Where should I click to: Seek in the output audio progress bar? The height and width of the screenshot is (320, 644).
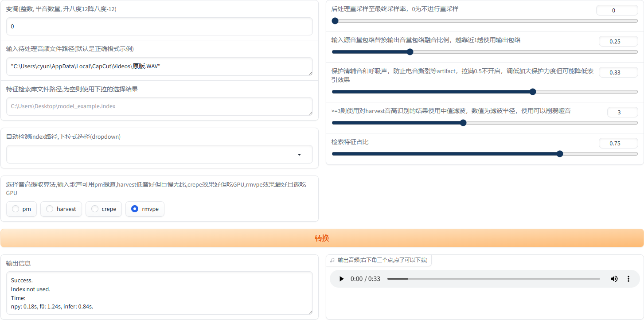(493, 279)
